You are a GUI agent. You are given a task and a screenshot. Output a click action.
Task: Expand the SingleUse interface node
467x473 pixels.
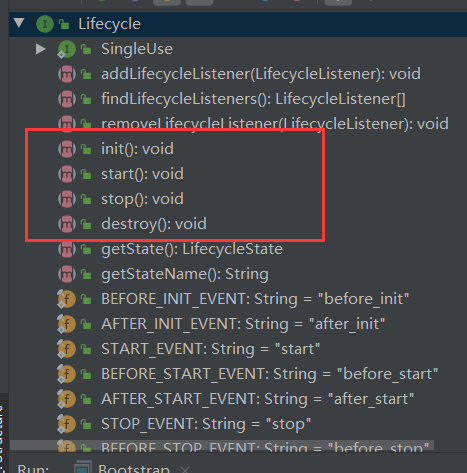point(41,49)
